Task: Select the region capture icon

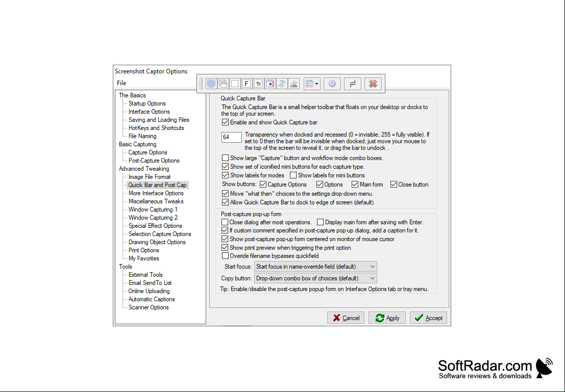Action: click(x=235, y=84)
